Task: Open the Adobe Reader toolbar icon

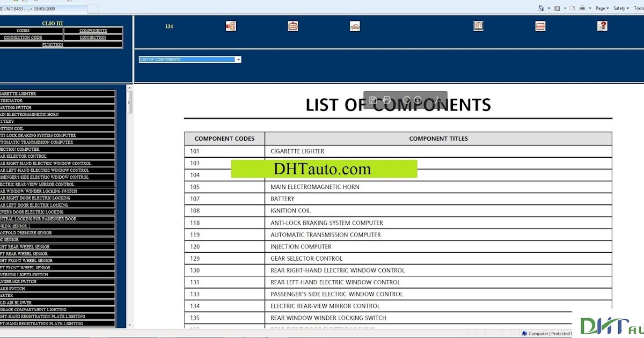Action: click(x=437, y=100)
